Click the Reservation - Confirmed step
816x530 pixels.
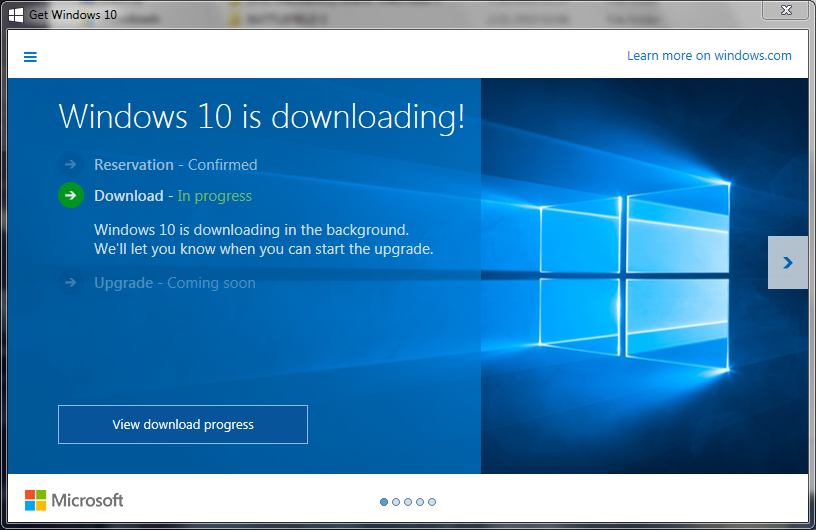pyautogui.click(x=176, y=165)
